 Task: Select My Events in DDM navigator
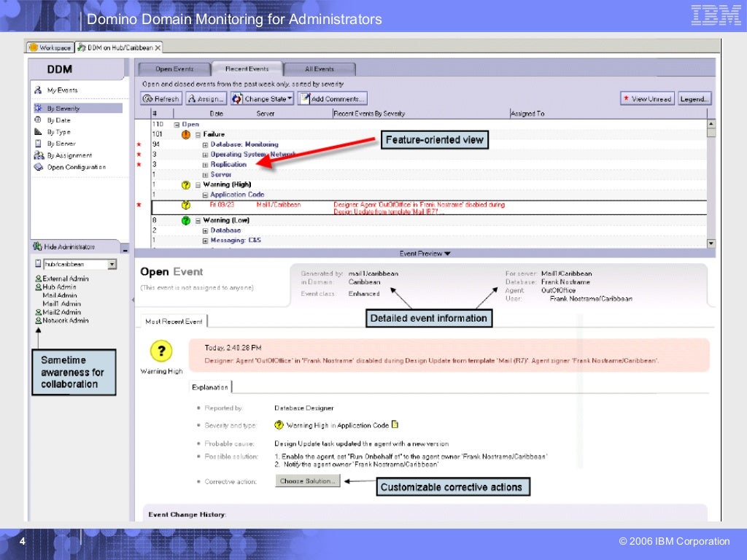pyautogui.click(x=62, y=90)
